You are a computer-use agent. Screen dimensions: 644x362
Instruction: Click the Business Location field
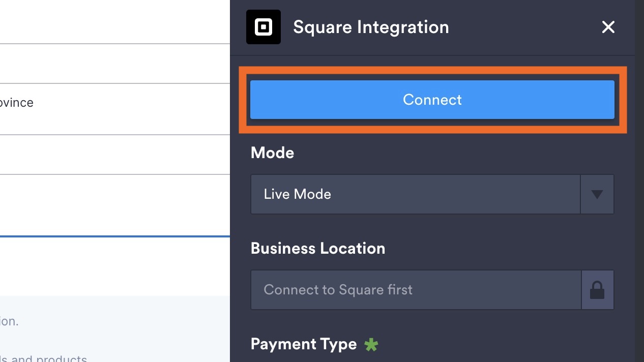(415, 290)
